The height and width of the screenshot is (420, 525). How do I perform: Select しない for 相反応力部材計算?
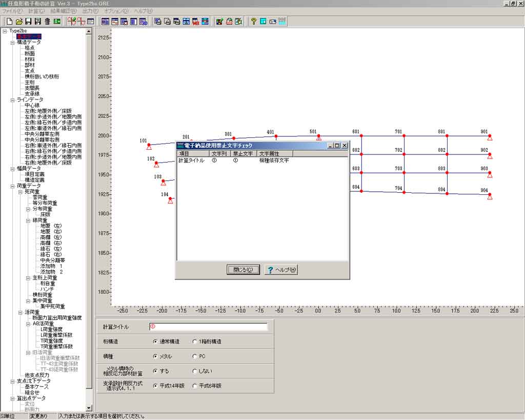[x=194, y=371]
